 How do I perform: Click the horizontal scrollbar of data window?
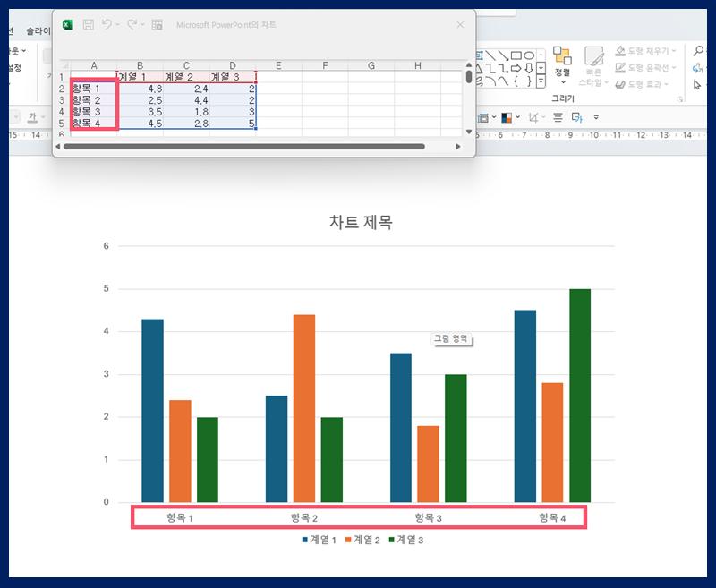tap(244, 147)
